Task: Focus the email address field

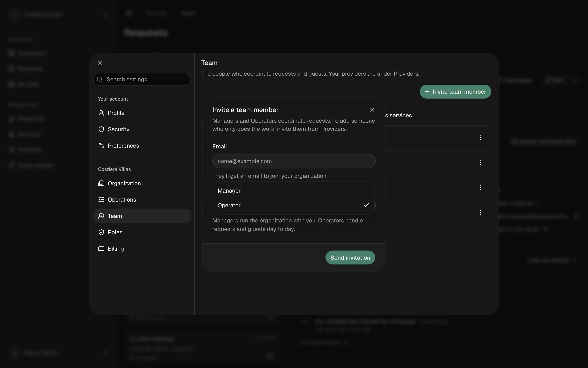Action: coord(294,161)
